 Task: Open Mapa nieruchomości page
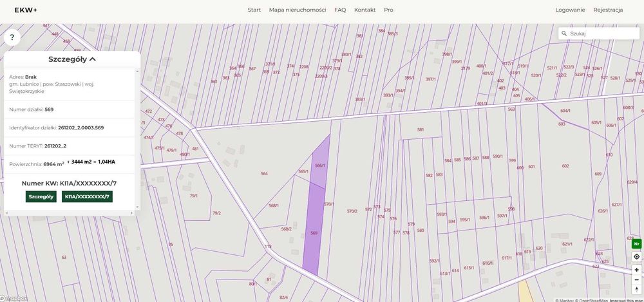pyautogui.click(x=298, y=10)
